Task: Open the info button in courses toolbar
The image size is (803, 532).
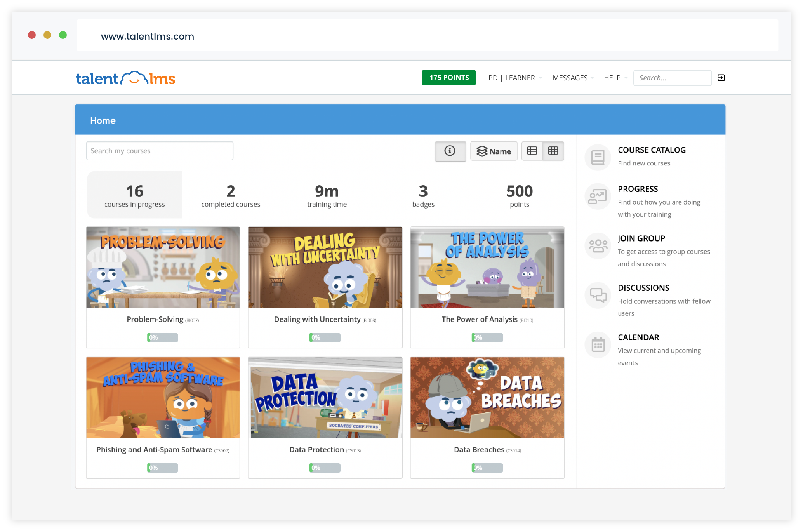Action: point(450,151)
